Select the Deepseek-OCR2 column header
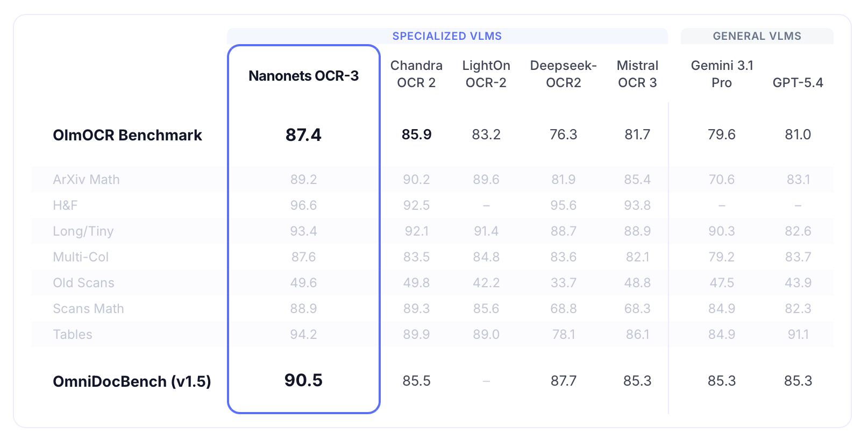868x440 pixels. (563, 74)
